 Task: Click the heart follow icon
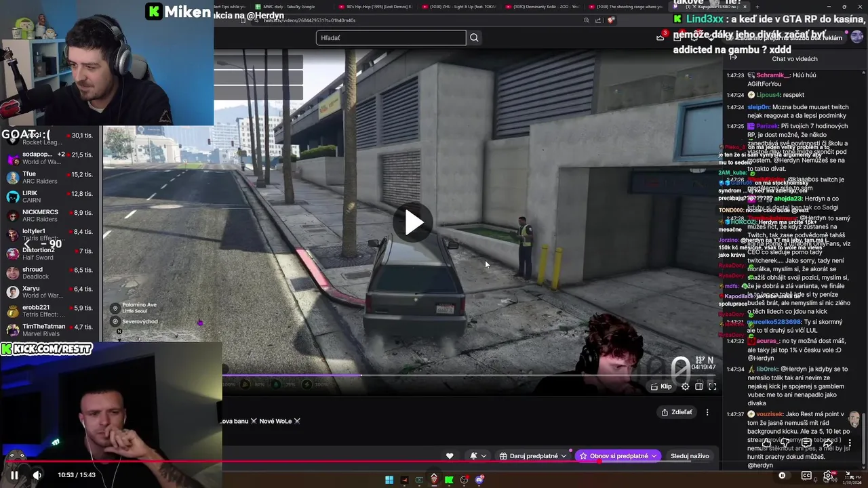point(450,456)
